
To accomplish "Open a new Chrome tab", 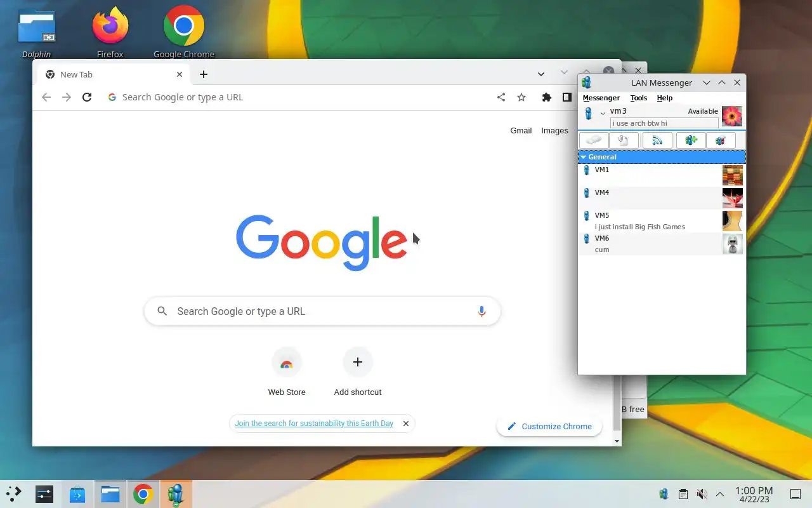I will 204,74.
